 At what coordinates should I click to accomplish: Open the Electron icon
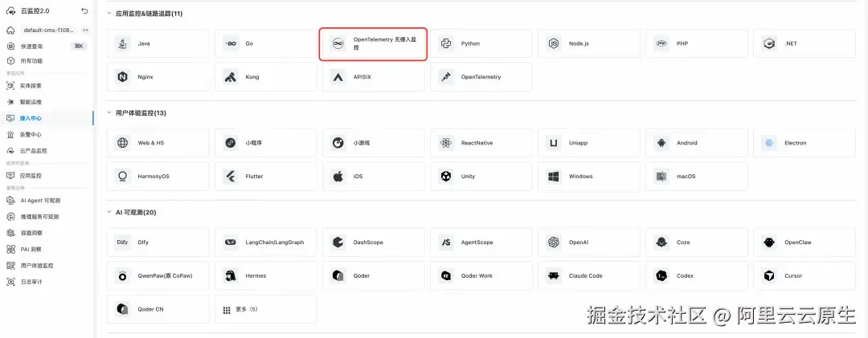click(x=769, y=143)
